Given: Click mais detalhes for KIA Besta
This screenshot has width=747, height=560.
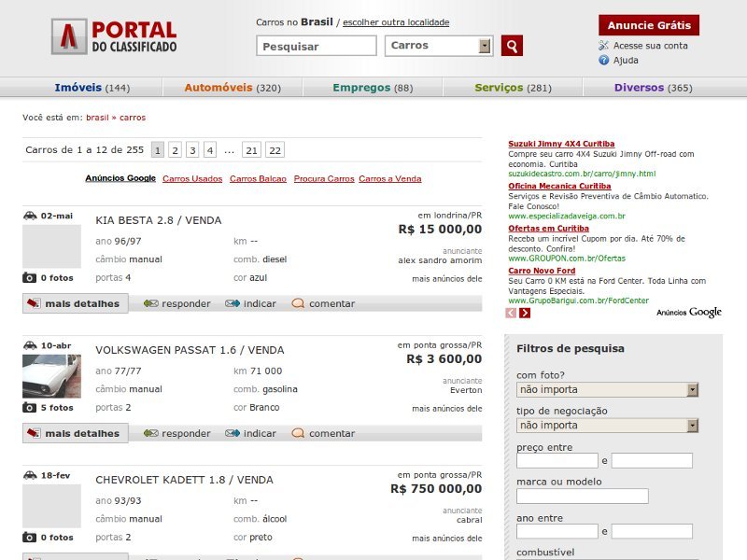Looking at the screenshot, I should coord(76,303).
